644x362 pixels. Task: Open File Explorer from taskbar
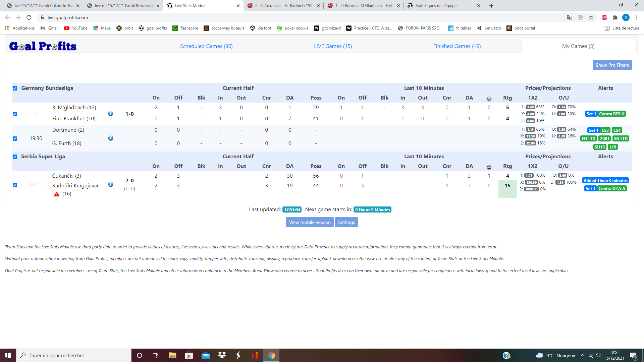[172, 355]
